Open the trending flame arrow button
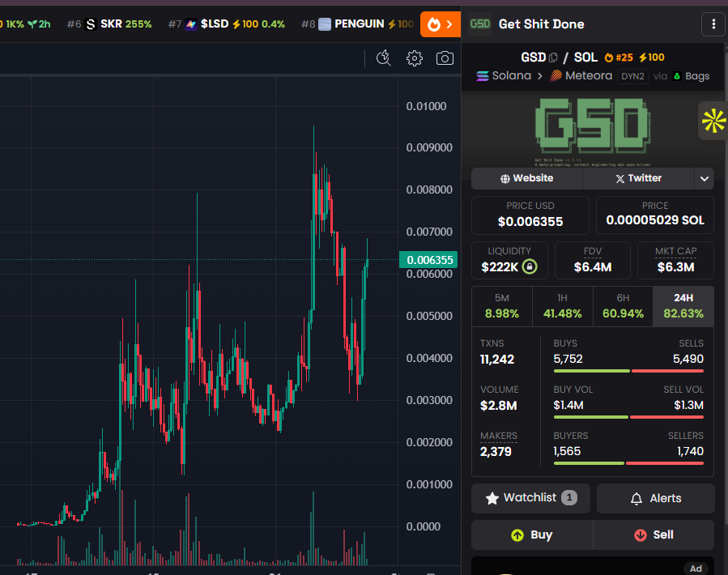Screen dimensions: 728x575 [x=441, y=24]
